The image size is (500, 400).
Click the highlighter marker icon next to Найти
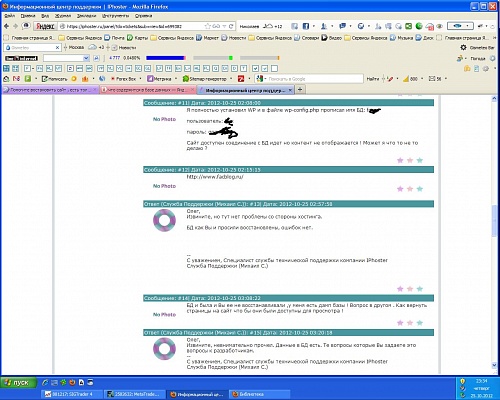(x=390, y=79)
